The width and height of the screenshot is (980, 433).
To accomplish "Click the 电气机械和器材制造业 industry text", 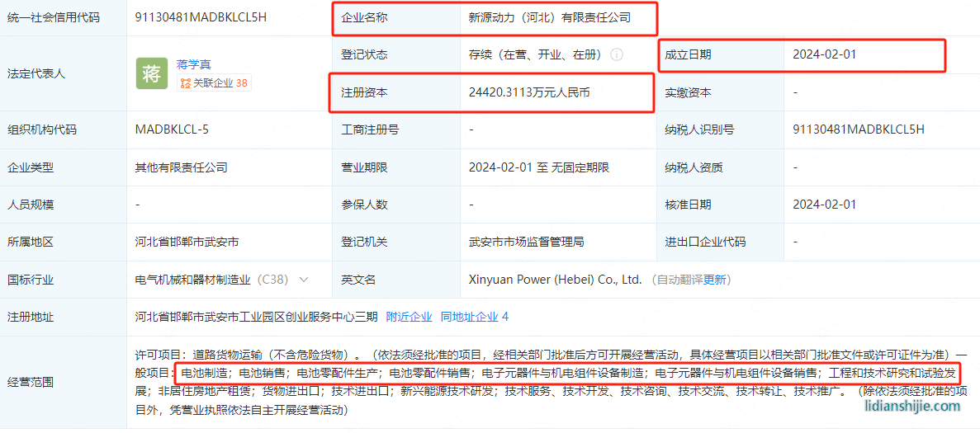I will tap(193, 280).
